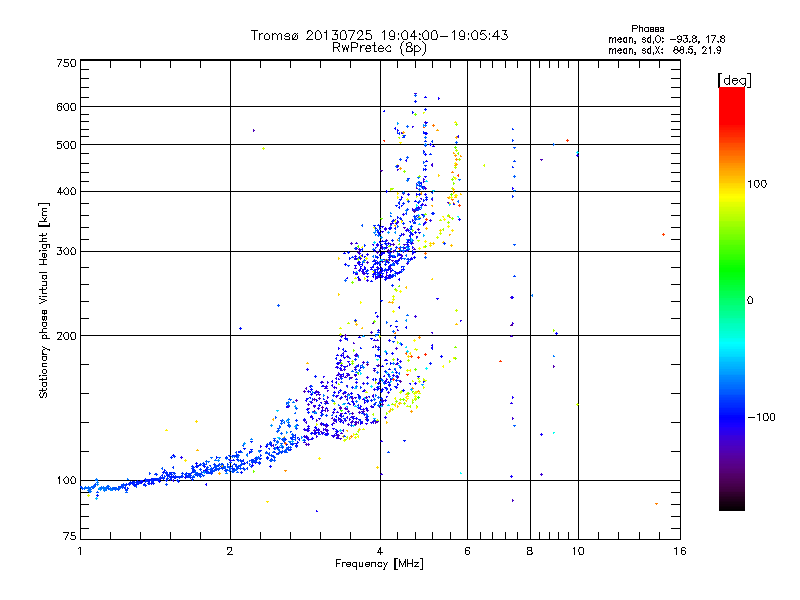Click the phase colorbar's rainbow gradient
The height and width of the screenshot is (600, 800).
732,298
